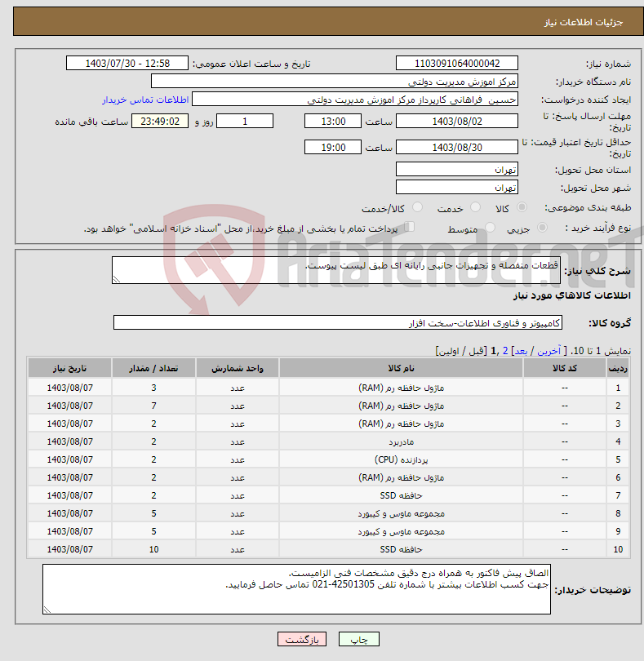
Task: Toggle the اسناد خزانه اسلامی payment checkbox
Action: tap(409, 227)
